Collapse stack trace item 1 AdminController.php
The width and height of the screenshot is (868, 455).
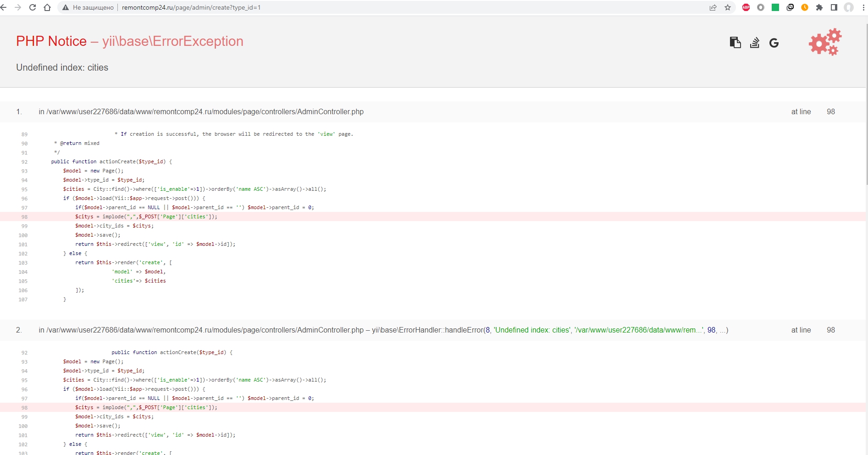point(201,112)
